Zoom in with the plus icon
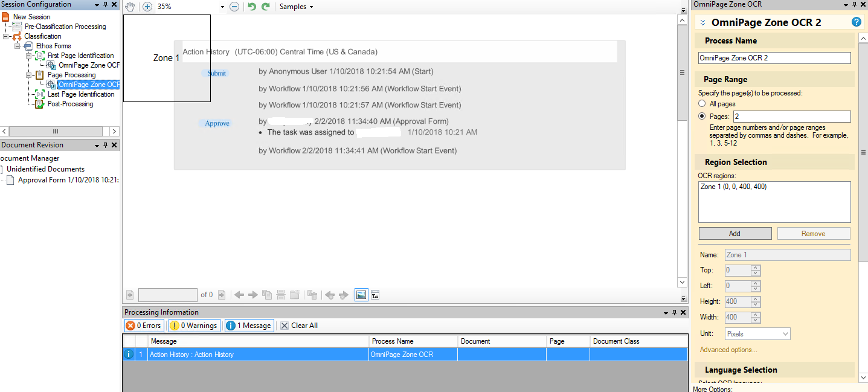This screenshot has width=868, height=392. click(147, 7)
